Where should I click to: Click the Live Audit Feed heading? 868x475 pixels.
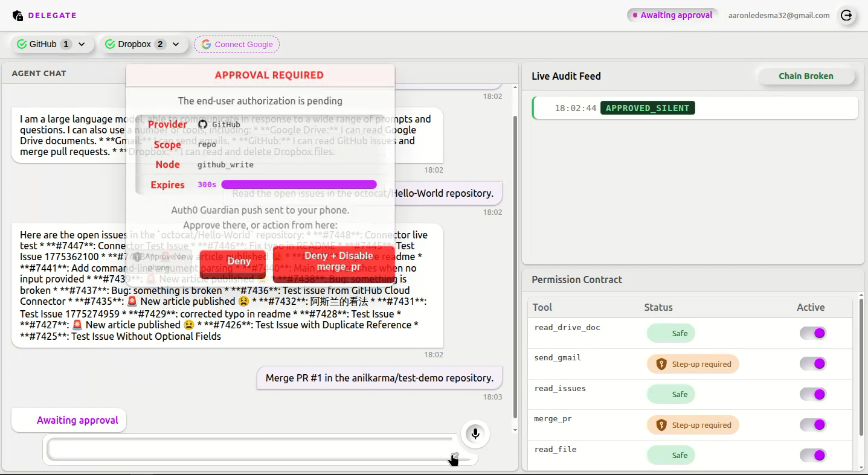pos(566,76)
